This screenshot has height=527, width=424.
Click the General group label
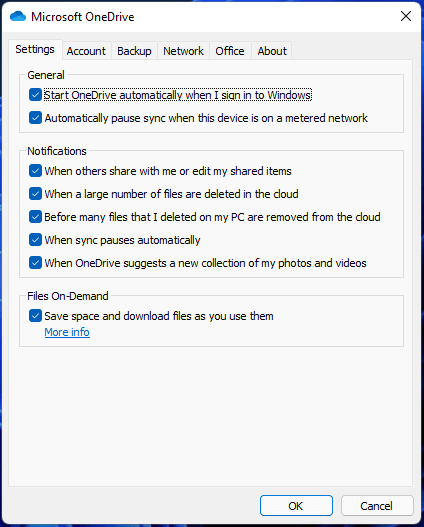46,75
